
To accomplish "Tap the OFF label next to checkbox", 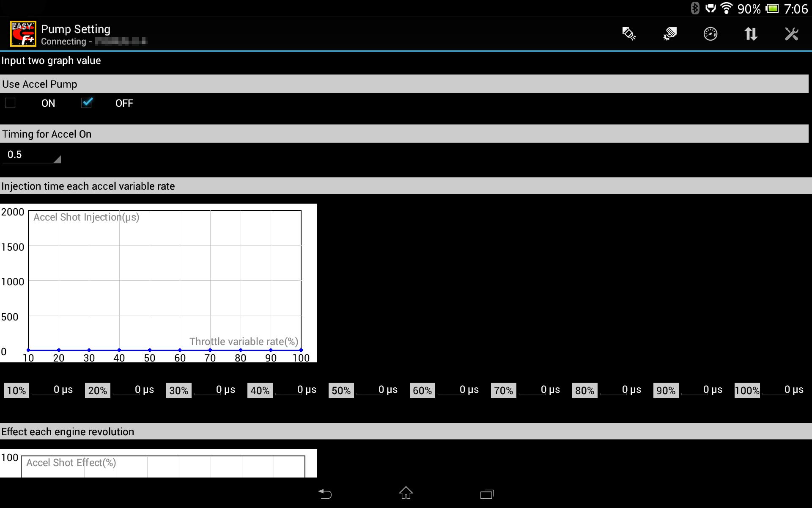I will tap(124, 103).
